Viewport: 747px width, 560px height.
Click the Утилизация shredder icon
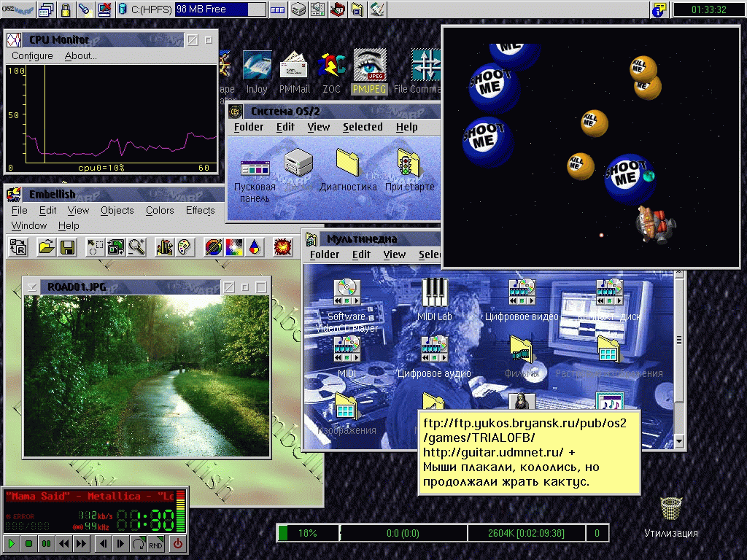[x=671, y=518]
